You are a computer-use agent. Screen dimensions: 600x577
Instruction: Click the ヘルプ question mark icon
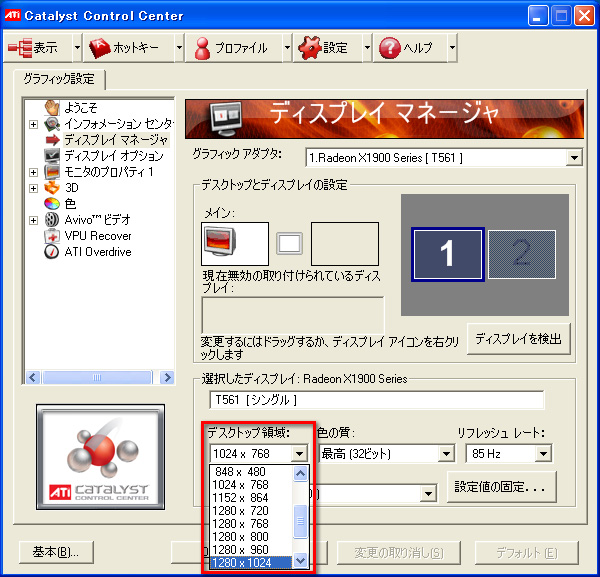point(390,48)
